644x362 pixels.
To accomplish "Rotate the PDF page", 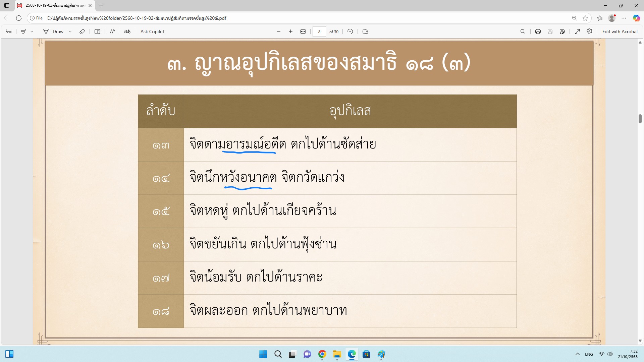I will point(350,32).
